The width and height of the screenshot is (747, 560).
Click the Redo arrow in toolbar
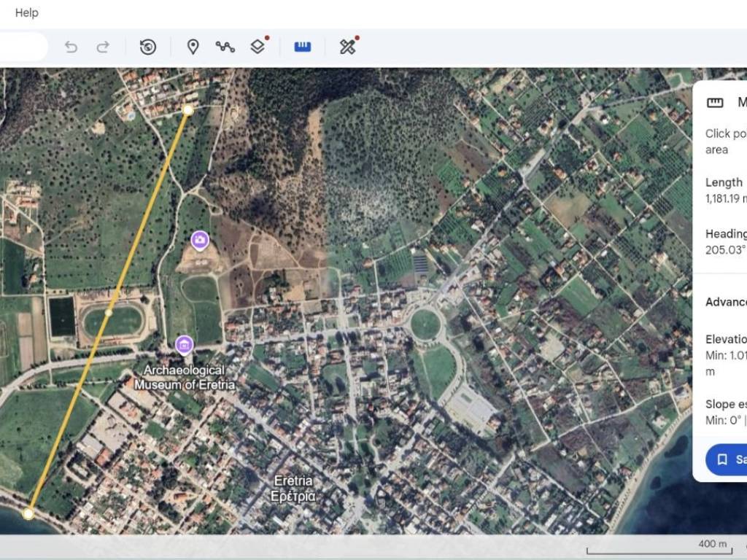(103, 47)
